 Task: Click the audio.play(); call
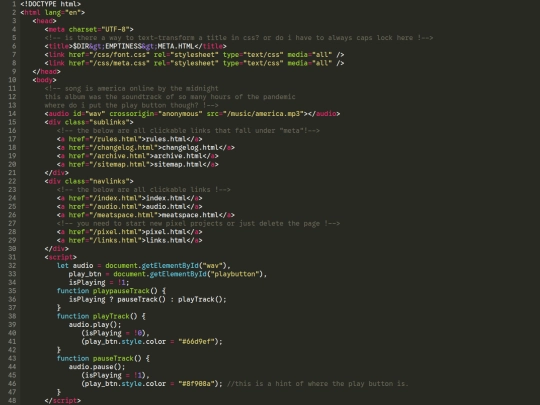click(95, 325)
